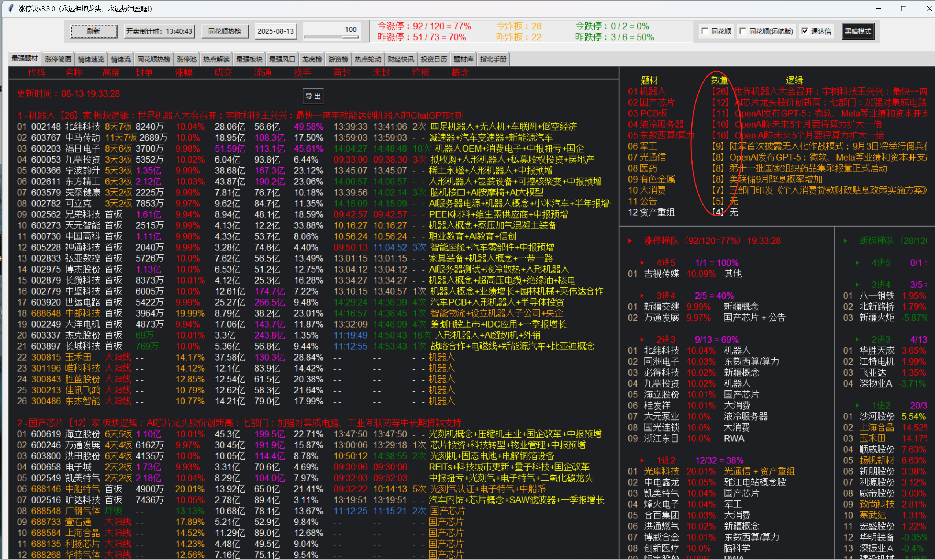Open the 龙虎榜 tab

pyautogui.click(x=312, y=59)
